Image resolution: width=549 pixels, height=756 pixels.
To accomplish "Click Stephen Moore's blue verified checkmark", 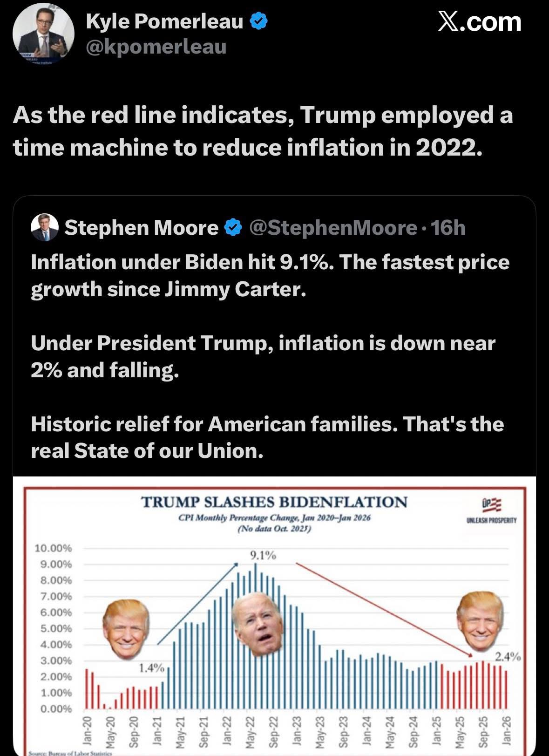I will (x=233, y=228).
